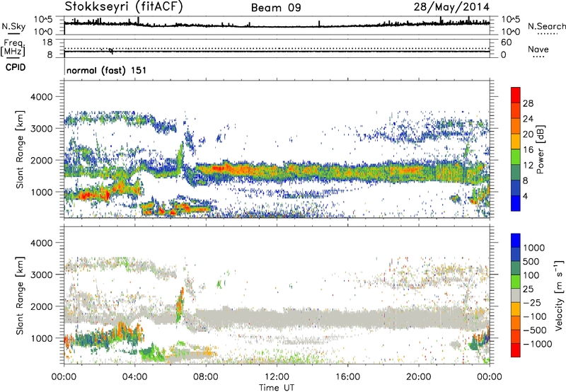Image resolution: width=566 pixels, height=392 pixels.
Task: Click the 16:00 time axis tick label
Action: [x=347, y=377]
